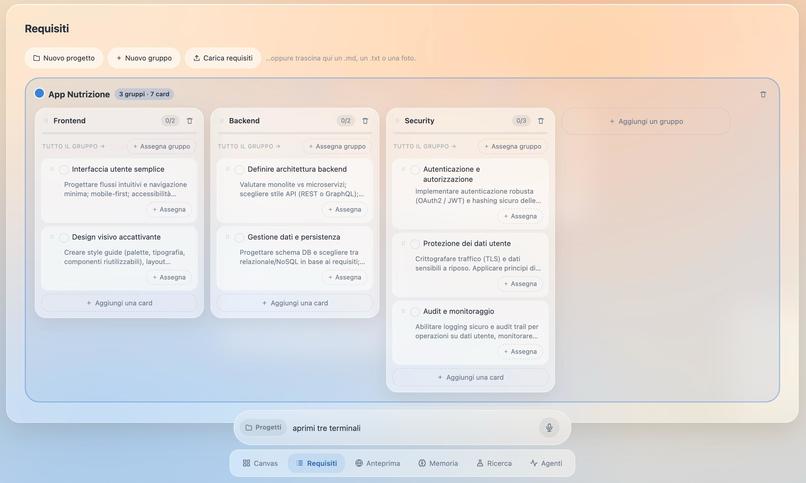This screenshot has height=483, width=806.
Task: Open Assegna gruppo for the Frontend group
Action: (x=161, y=146)
